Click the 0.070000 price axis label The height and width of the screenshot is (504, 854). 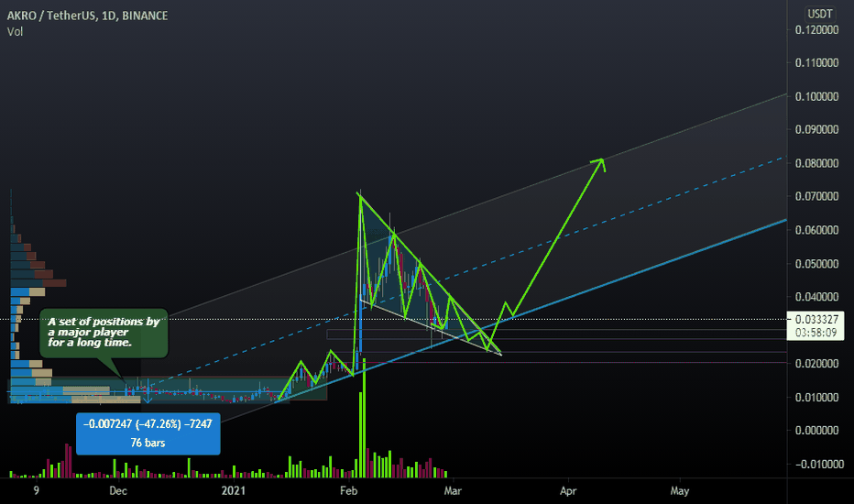coord(816,196)
